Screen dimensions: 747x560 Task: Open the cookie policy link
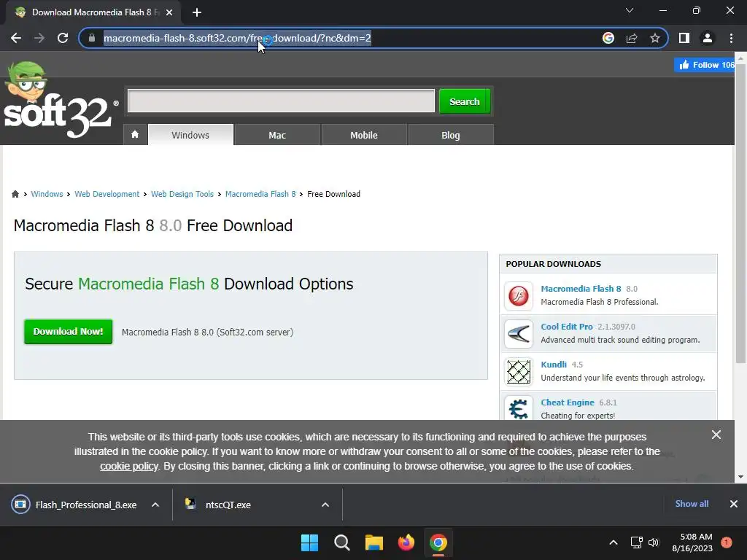coord(128,466)
